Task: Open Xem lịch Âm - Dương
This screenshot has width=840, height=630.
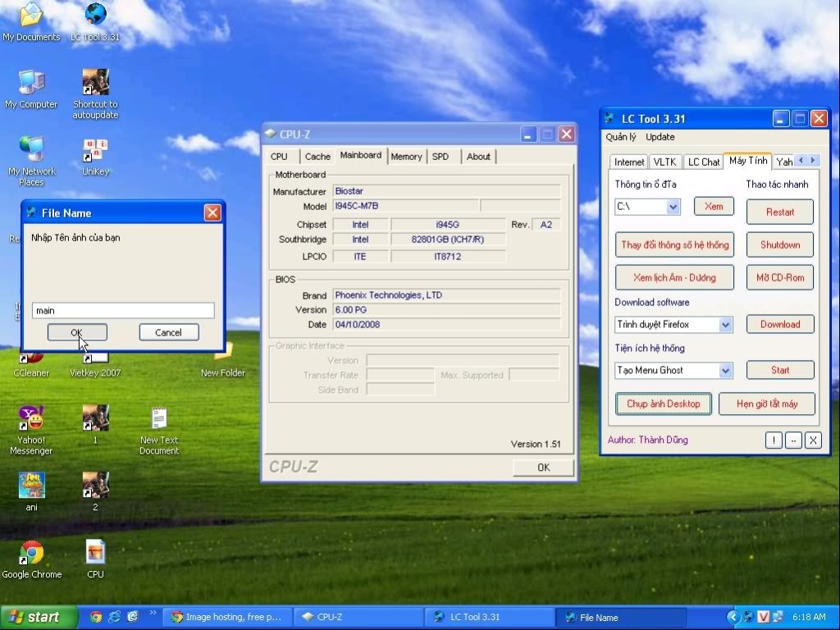Action: (x=674, y=277)
